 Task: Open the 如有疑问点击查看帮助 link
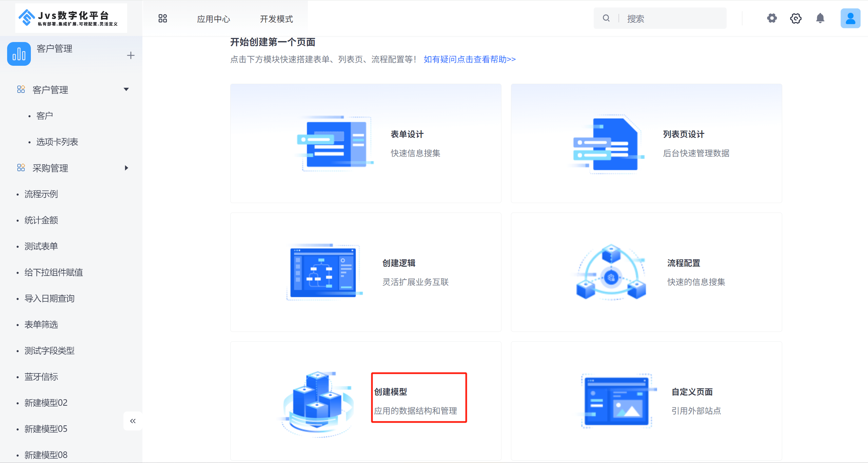pyautogui.click(x=470, y=59)
